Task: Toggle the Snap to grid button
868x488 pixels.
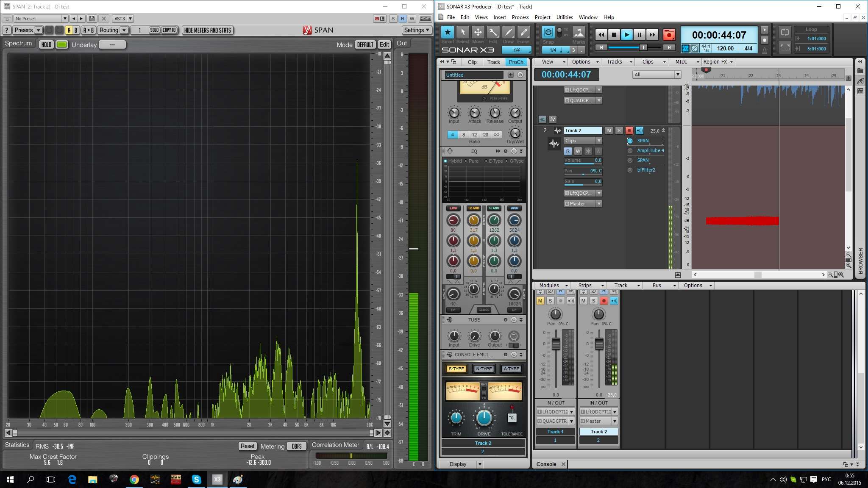Action: click(x=548, y=33)
